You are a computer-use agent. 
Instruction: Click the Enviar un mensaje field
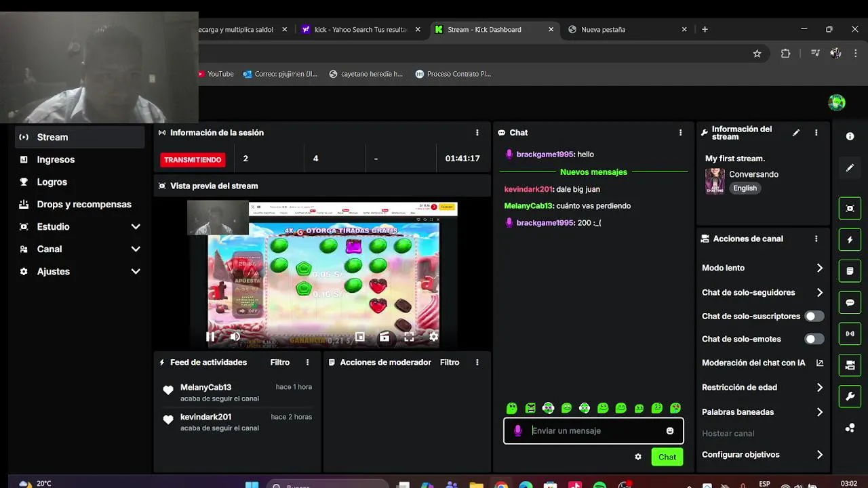click(x=593, y=431)
